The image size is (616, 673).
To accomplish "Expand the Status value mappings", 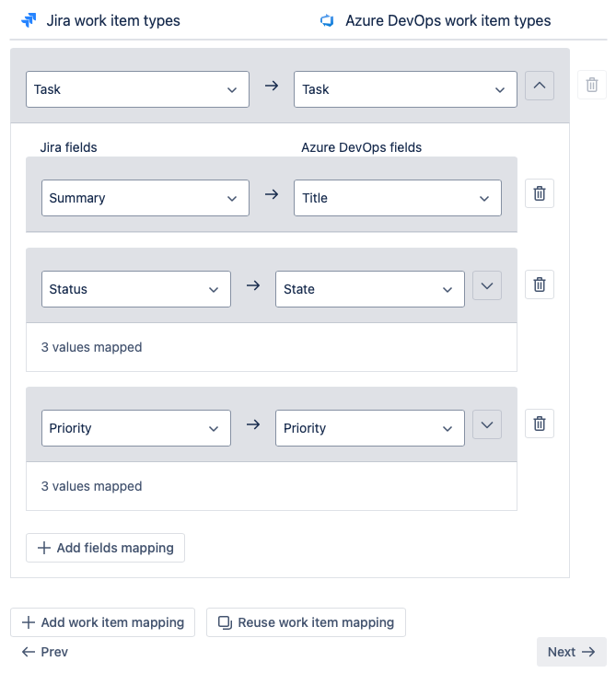I will (487, 286).
